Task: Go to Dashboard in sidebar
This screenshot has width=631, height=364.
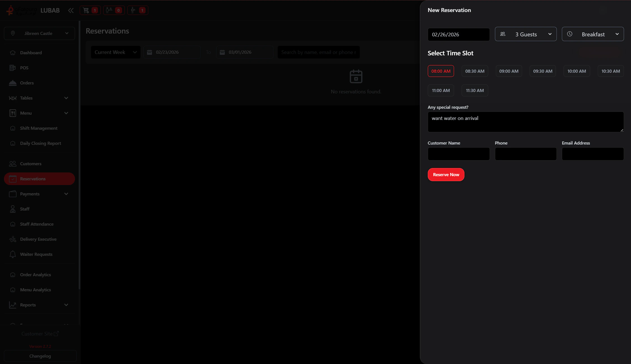Action: 31,53
